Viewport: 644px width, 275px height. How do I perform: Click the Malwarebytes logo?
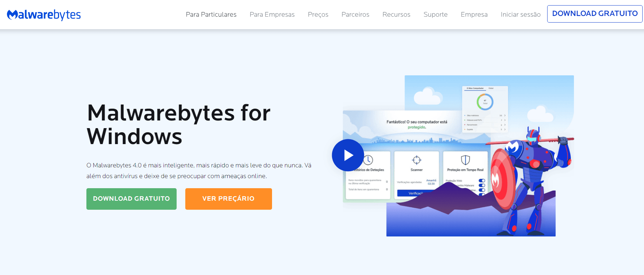pos(44,15)
